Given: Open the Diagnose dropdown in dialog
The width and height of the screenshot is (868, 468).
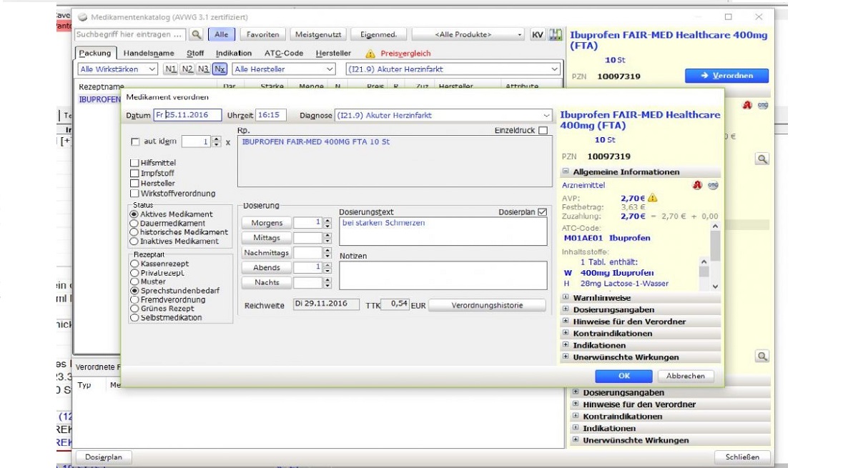Looking at the screenshot, I should 547,115.
